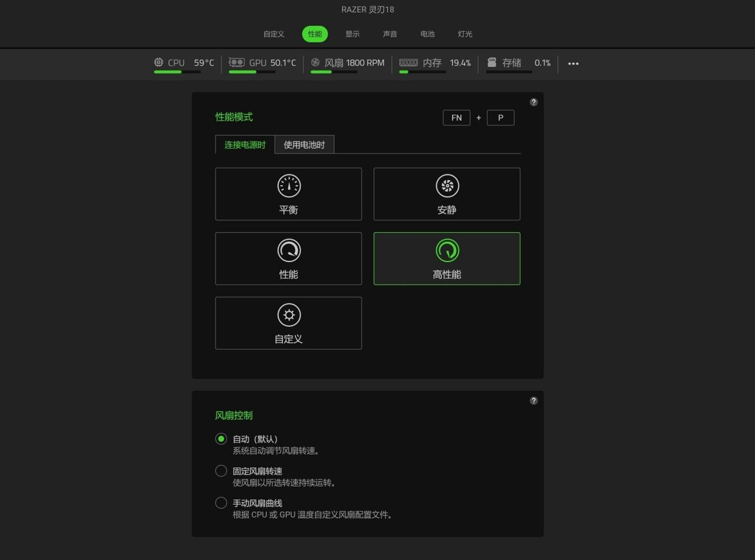Click the CPU temperature progress bar

click(x=177, y=72)
